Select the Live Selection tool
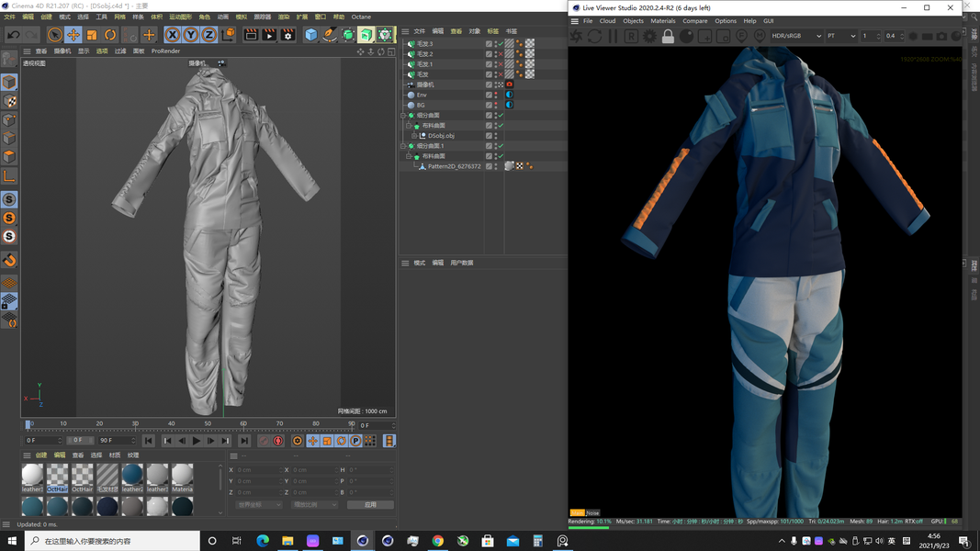The height and width of the screenshot is (551, 980). [55, 35]
